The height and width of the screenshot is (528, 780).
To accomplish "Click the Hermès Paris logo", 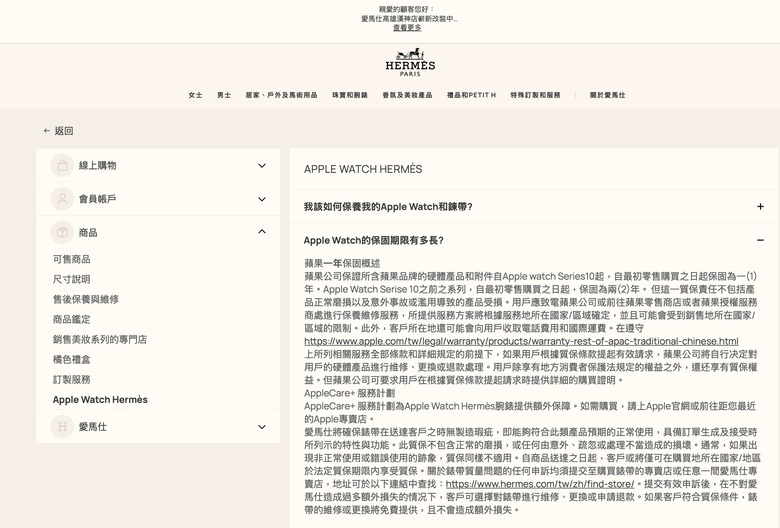I will tap(410, 62).
